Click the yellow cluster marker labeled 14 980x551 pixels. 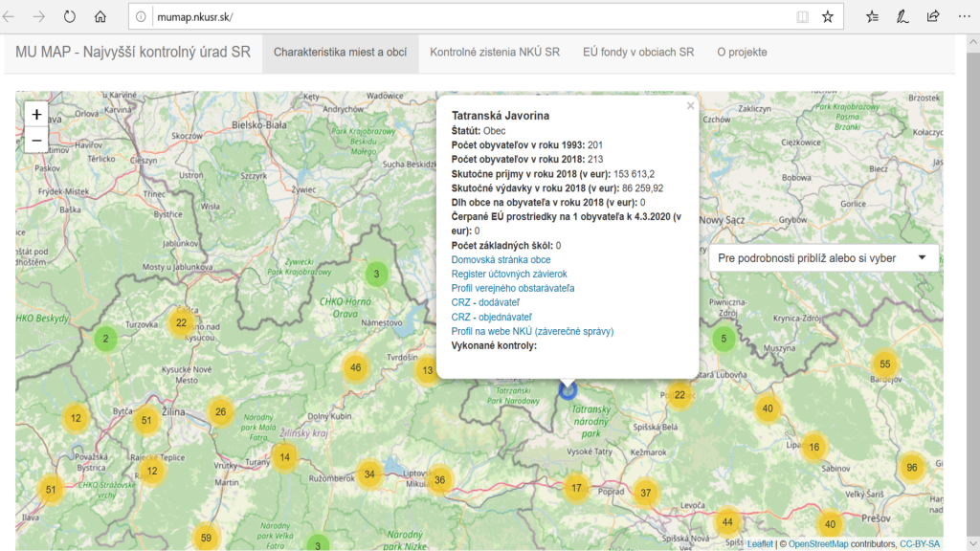(x=285, y=457)
